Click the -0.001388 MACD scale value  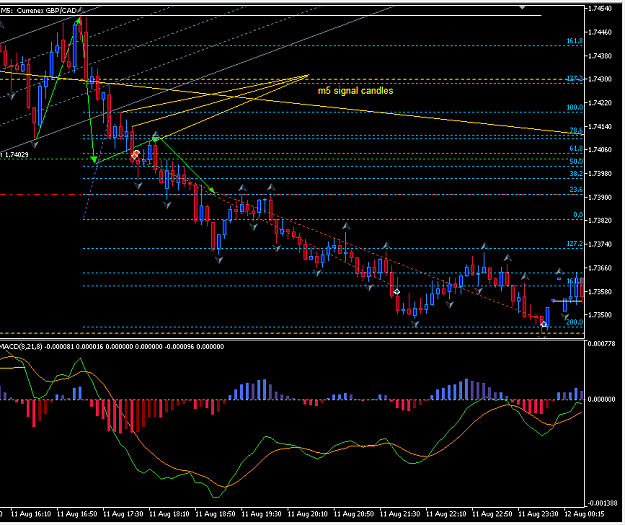point(602,503)
